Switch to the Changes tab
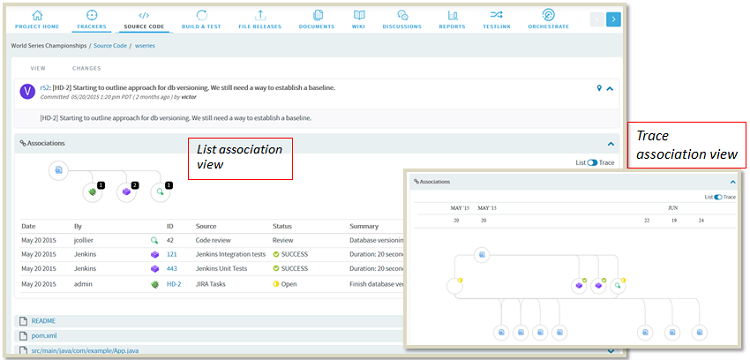The height and width of the screenshot is (360, 750). tap(87, 68)
